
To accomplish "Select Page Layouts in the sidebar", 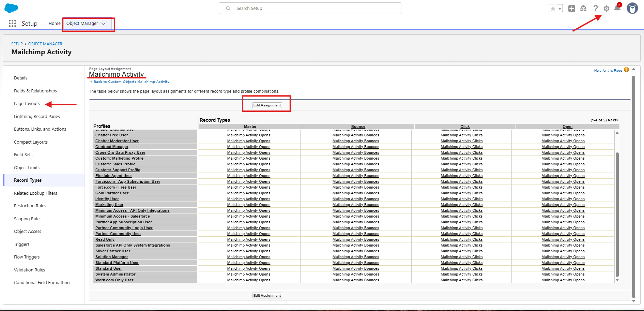I will point(27,104).
